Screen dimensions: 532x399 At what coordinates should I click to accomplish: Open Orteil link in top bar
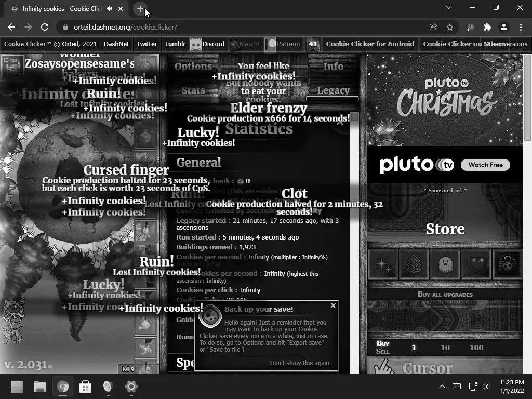(x=70, y=44)
